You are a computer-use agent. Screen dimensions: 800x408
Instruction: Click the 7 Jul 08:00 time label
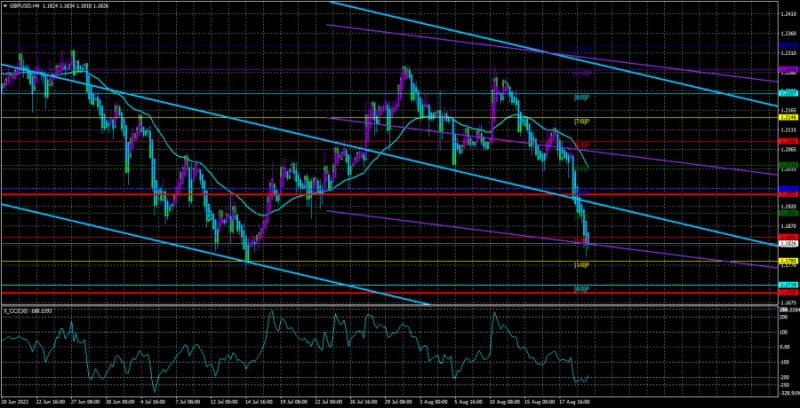187,402
